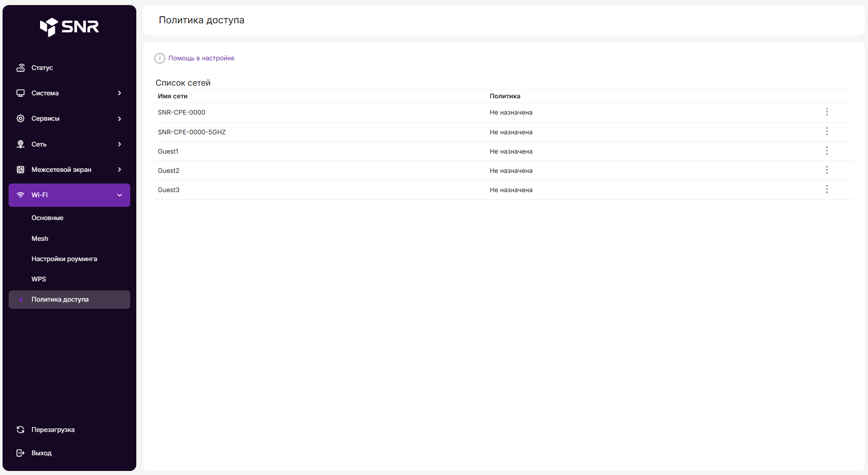Expand the Сервисы menu chevron

pos(120,119)
